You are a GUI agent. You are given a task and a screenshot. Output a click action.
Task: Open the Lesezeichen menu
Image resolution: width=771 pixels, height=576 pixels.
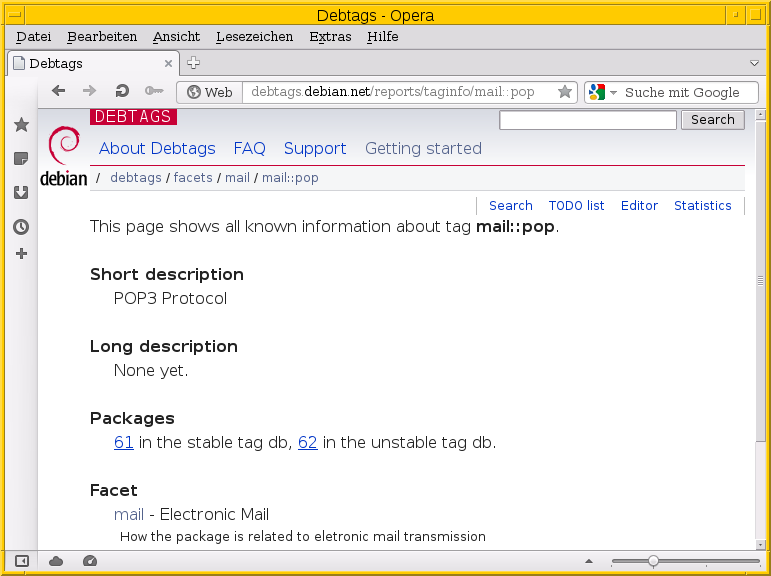(x=254, y=37)
